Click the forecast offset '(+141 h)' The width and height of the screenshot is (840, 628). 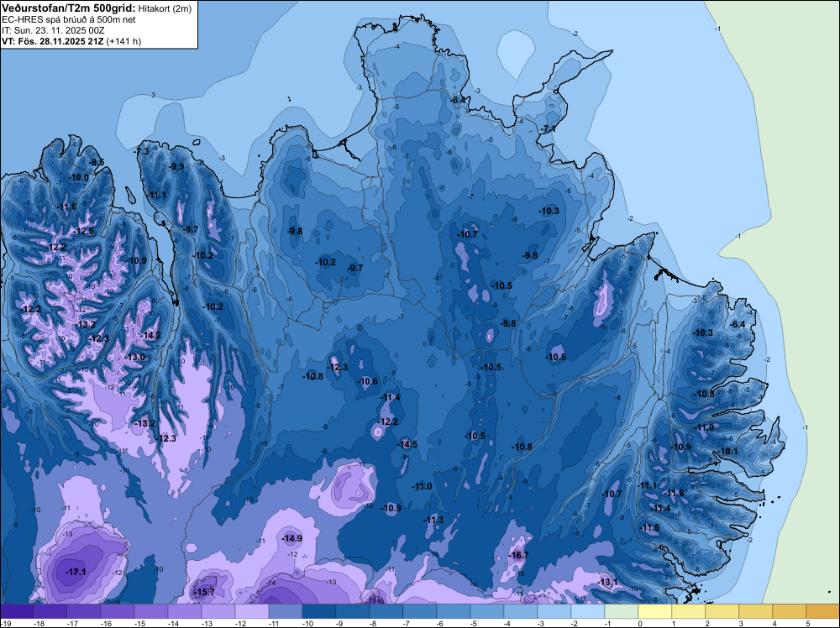[123, 41]
